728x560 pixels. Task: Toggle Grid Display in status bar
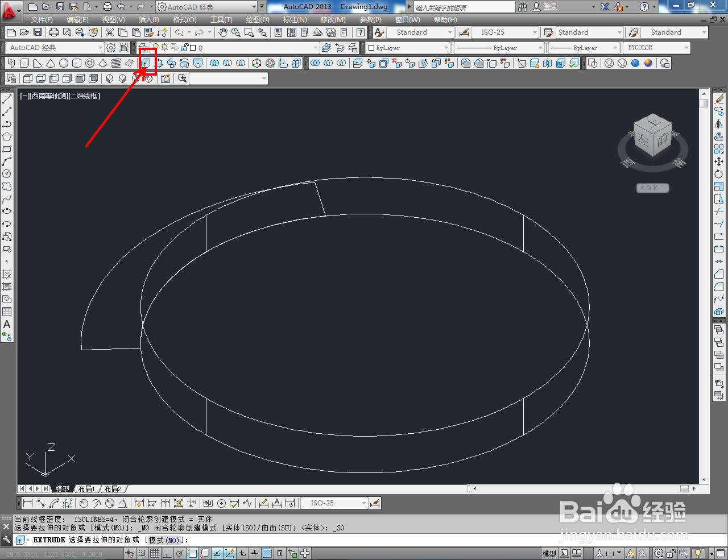click(x=155, y=553)
